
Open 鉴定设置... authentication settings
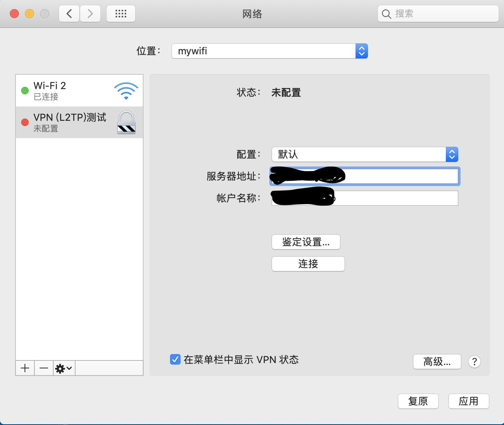tap(306, 242)
